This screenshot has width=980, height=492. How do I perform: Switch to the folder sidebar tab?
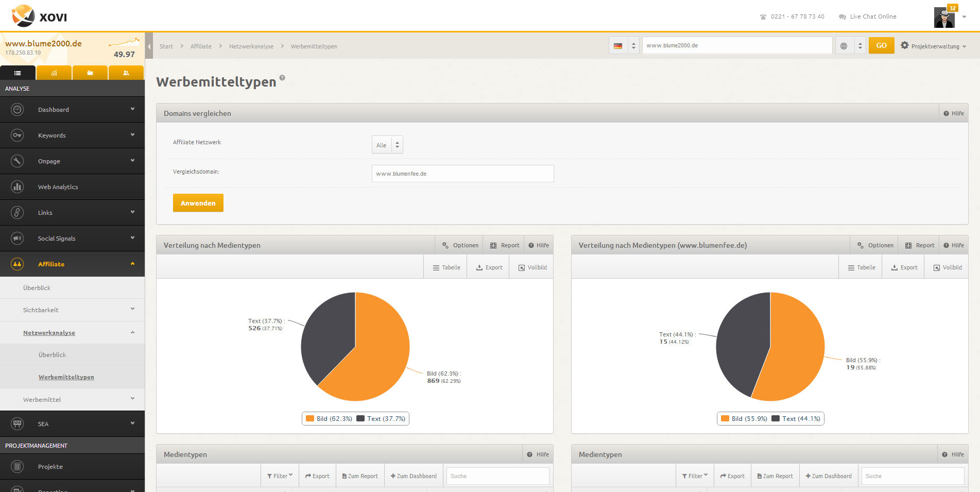click(90, 73)
